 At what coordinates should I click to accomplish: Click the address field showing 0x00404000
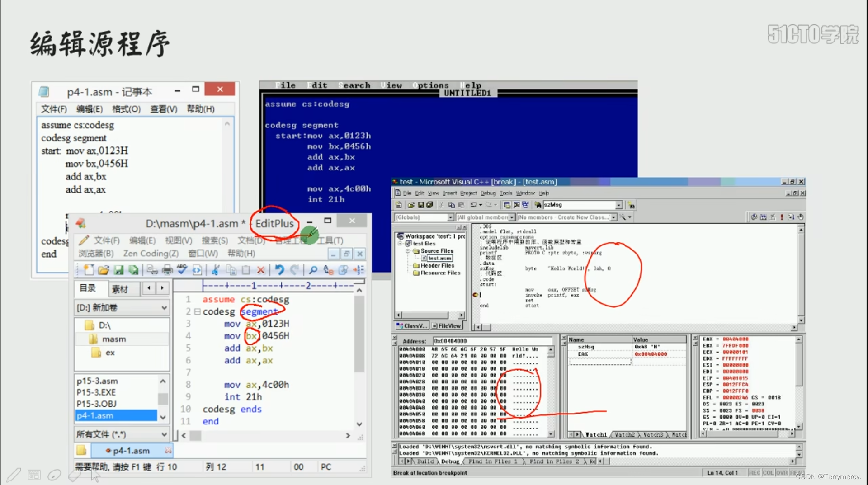pos(493,341)
